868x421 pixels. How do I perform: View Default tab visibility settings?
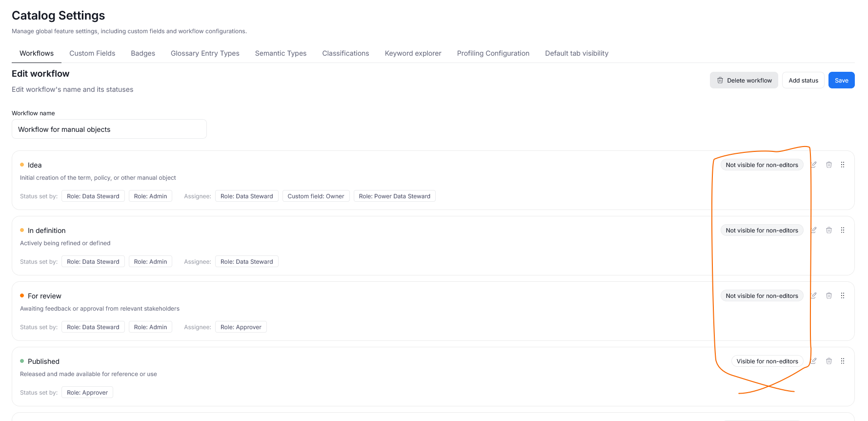coord(577,53)
